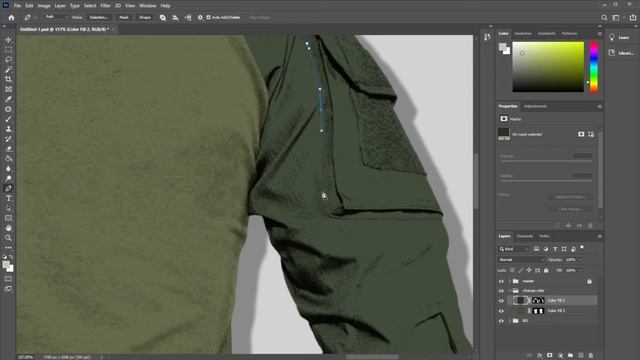
Task: Open the Color panel options menu
Action: (x=600, y=33)
